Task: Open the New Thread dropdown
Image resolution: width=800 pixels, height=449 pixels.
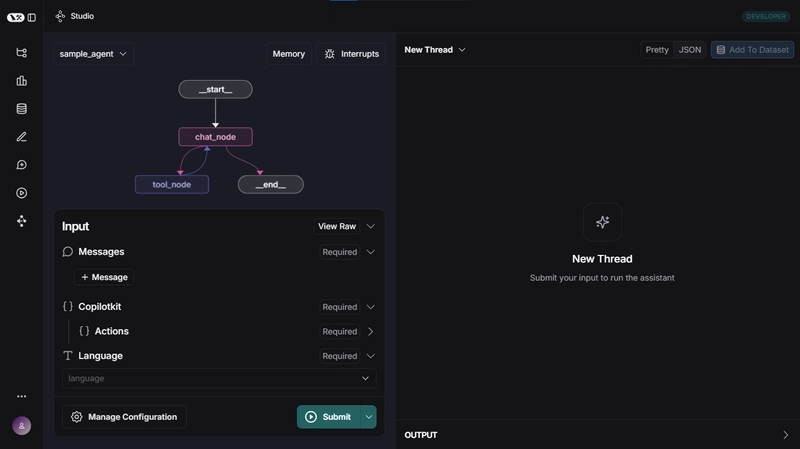Action: (435, 50)
